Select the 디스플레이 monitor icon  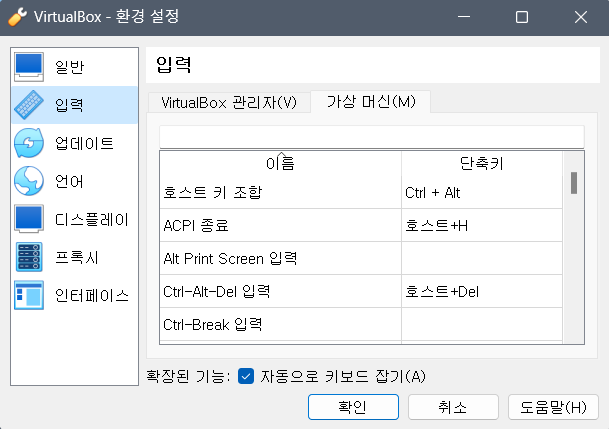[29, 219]
